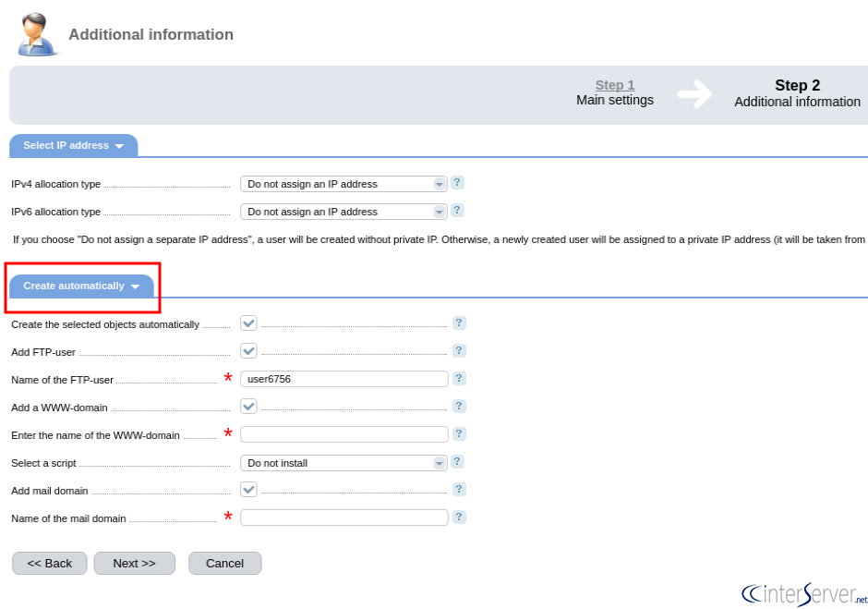The image size is (868, 609).
Task: Open help for Enter the name of the WWW-domain
Action: 459,434
